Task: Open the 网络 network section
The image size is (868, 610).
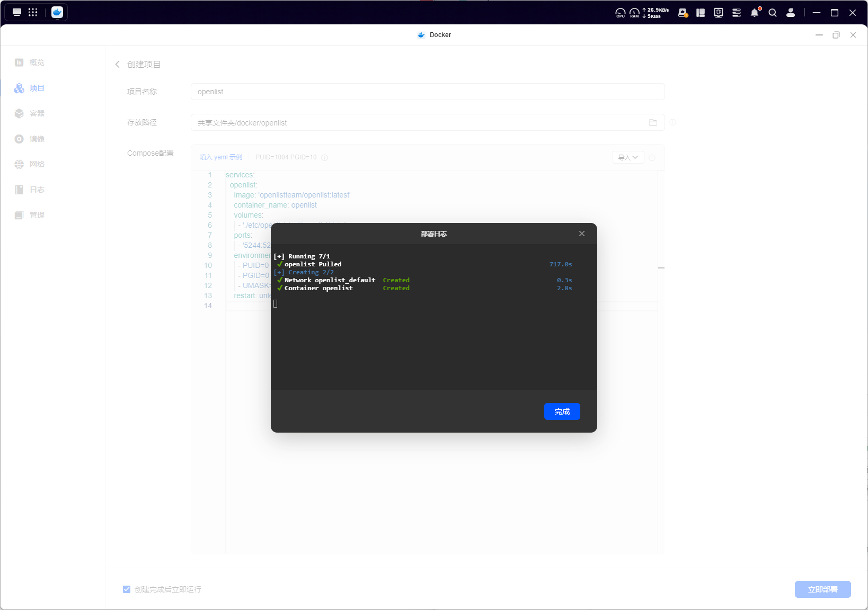Action: point(30,164)
